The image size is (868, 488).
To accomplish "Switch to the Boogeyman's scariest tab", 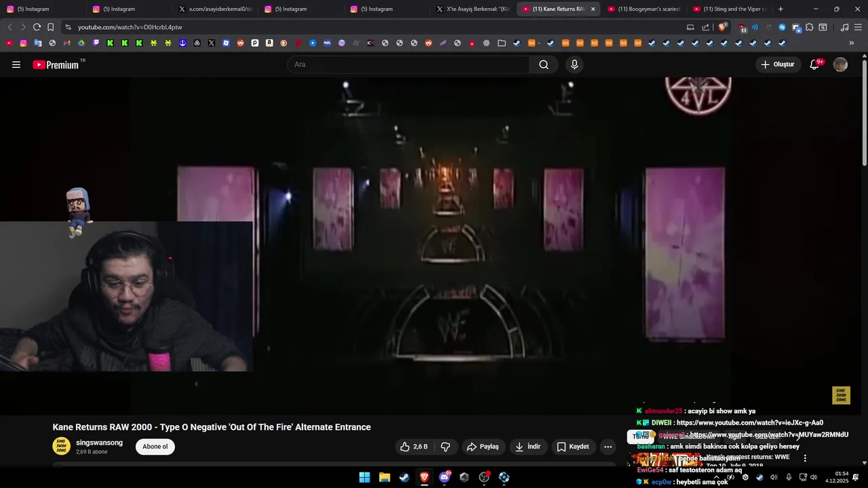I will coord(644,9).
